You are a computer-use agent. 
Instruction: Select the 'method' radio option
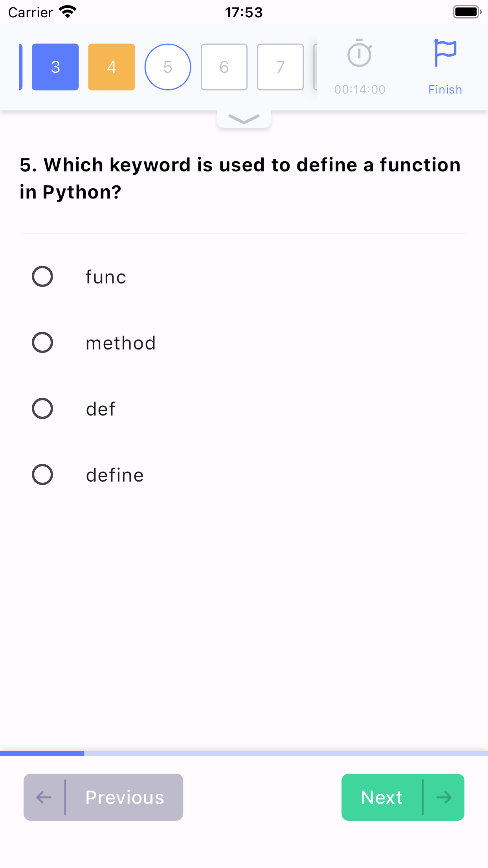click(x=42, y=342)
